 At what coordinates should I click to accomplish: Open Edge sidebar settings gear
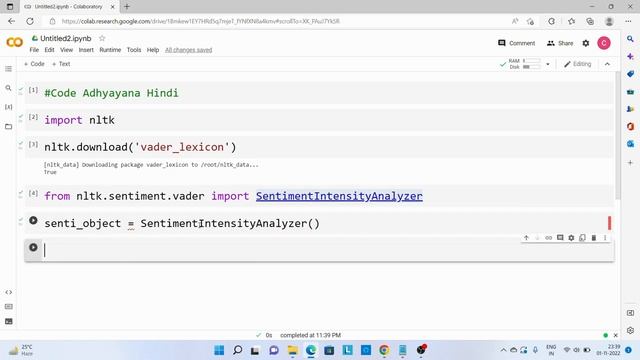pos(630,331)
